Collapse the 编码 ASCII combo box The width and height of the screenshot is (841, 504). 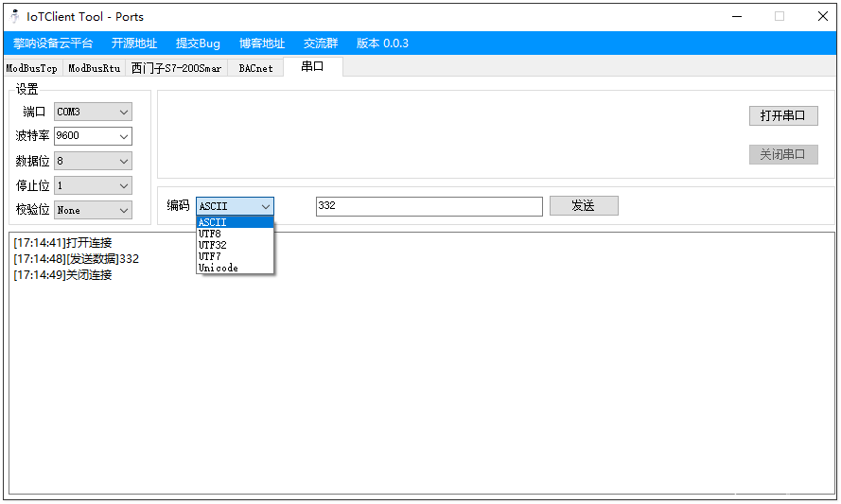[235, 206]
